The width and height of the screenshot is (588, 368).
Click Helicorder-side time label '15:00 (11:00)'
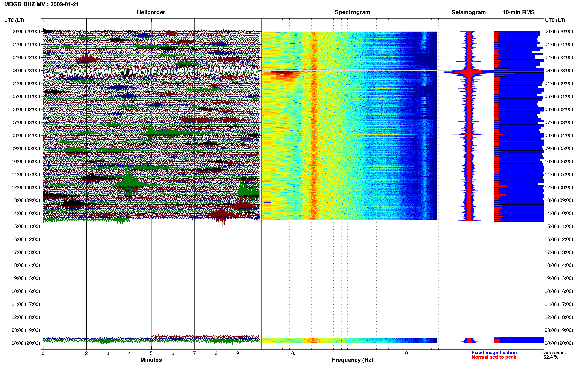point(26,226)
